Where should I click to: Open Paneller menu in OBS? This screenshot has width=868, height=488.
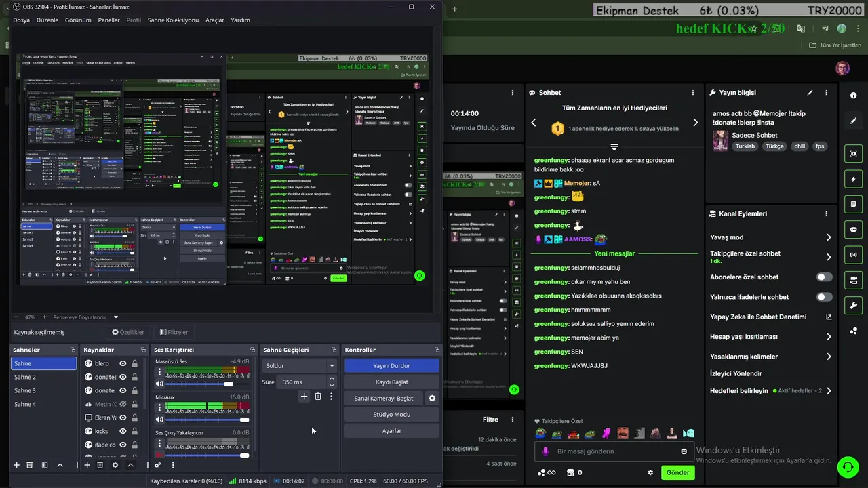[109, 20]
